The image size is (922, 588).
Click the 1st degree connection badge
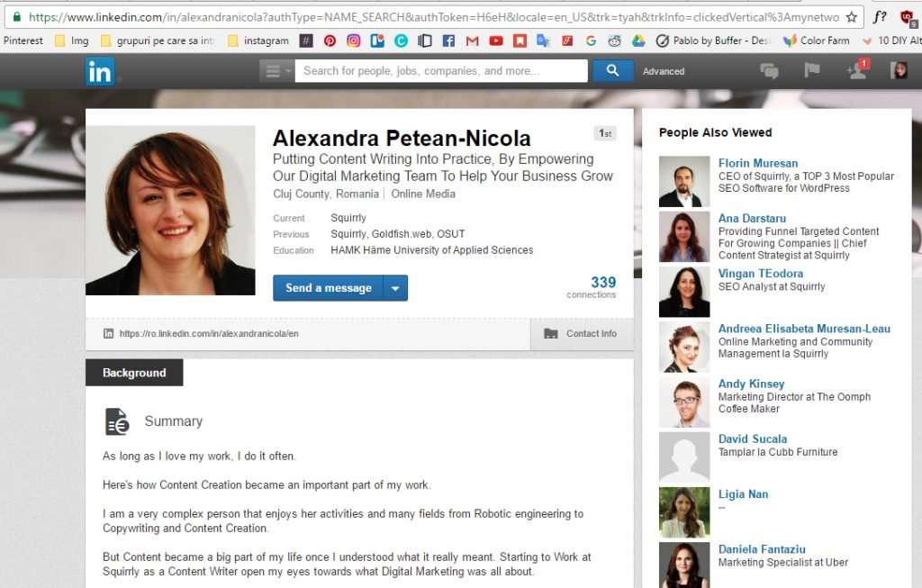click(604, 133)
